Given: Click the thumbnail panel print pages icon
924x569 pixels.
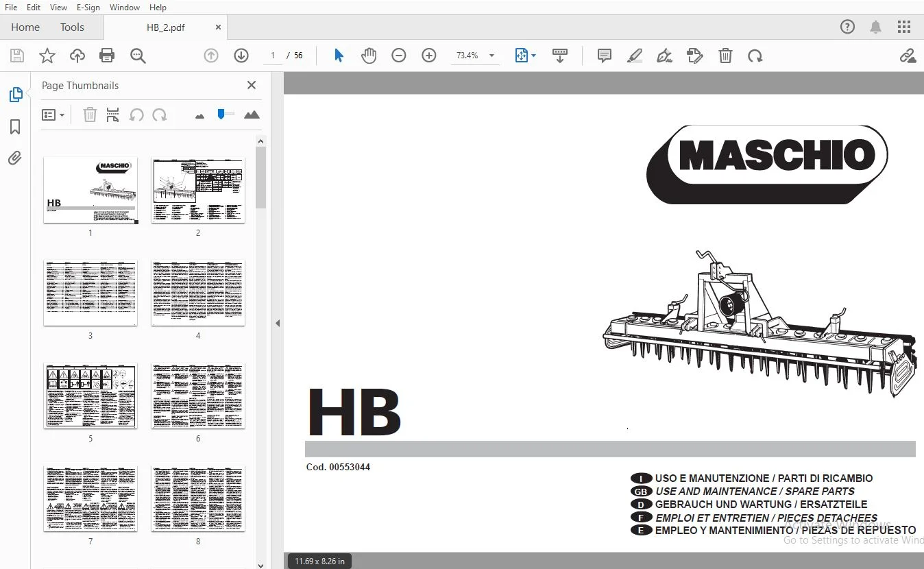Looking at the screenshot, I should 113,115.
